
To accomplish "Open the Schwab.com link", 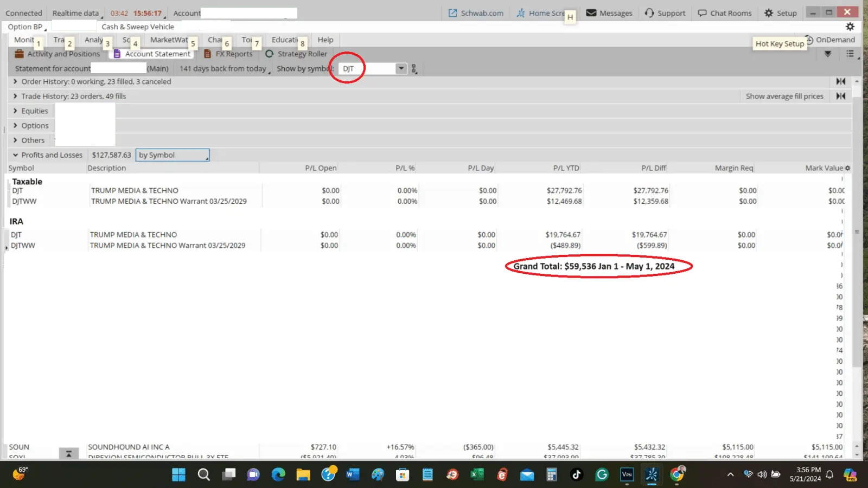I will 476,13.
